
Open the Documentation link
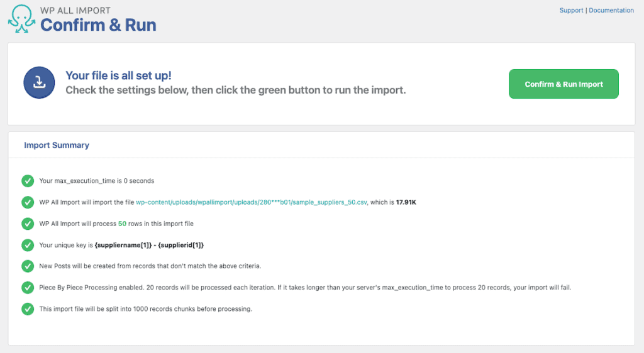coord(611,11)
